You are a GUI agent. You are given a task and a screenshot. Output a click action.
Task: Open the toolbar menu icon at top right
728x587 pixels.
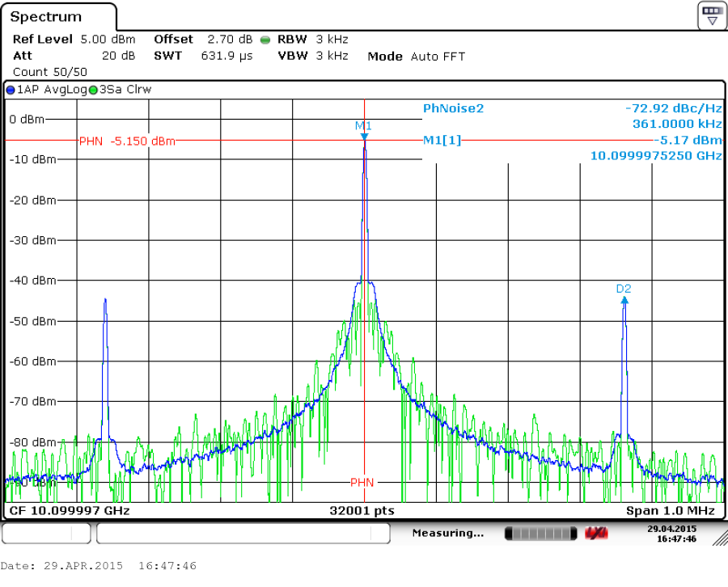click(x=711, y=15)
